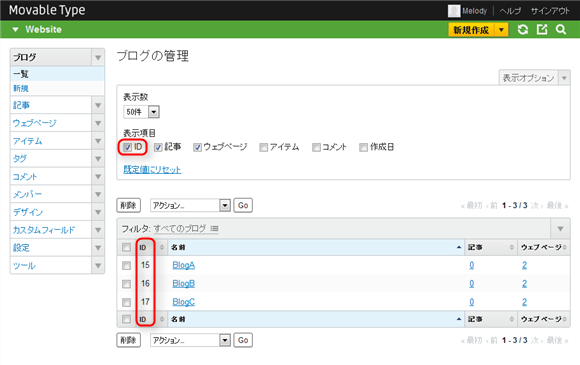580x365 pixels.
Task: Open the view site icon
Action: click(542, 30)
